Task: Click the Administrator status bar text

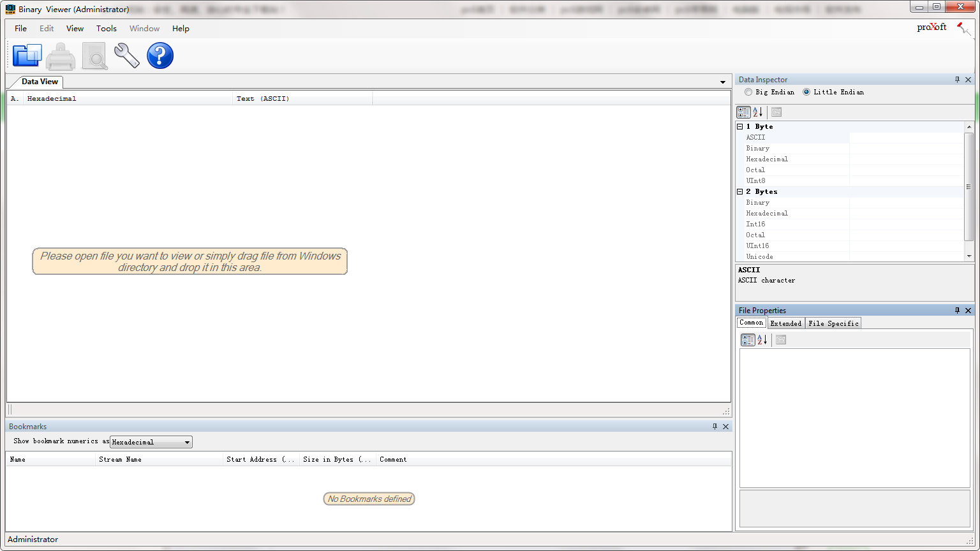Action: 33,540
